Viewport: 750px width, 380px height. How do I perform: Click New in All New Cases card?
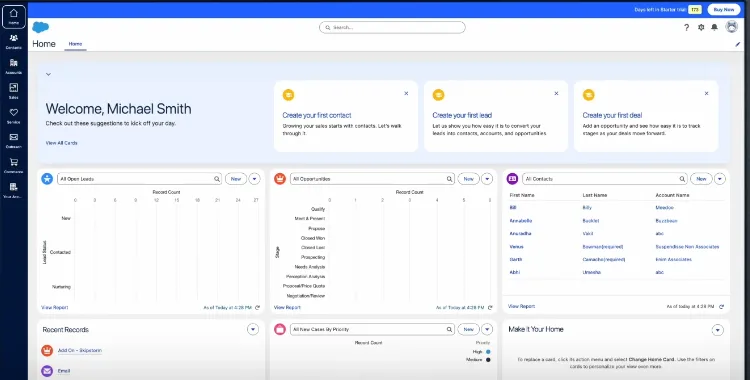pos(469,329)
